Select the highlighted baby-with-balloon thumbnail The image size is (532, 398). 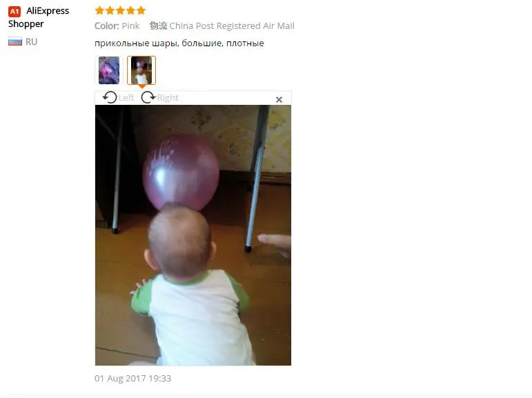point(141,70)
